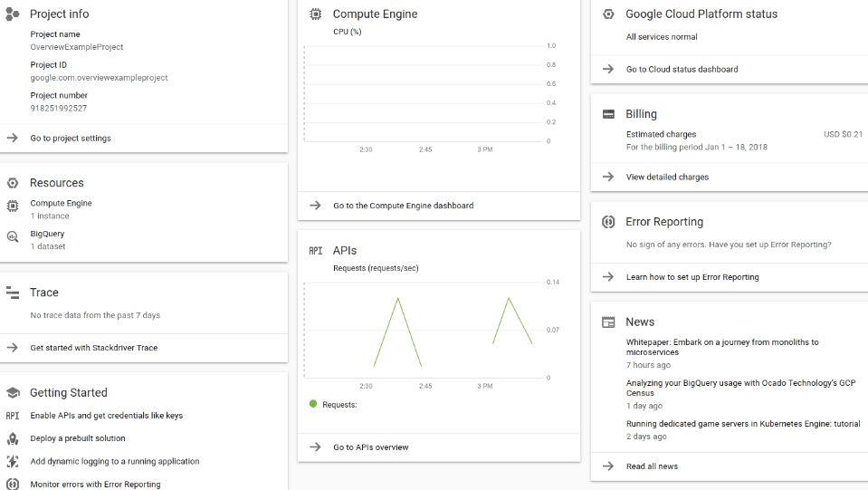Click the arrow beside View detailed charges
Image resolution: width=868 pixels, height=490 pixels.
coord(608,177)
